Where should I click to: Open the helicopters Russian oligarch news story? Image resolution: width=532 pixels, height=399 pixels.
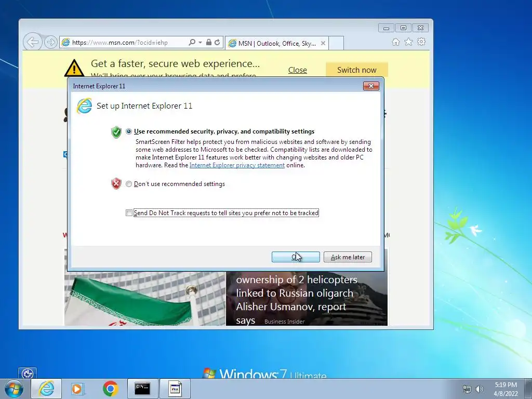[x=307, y=299]
